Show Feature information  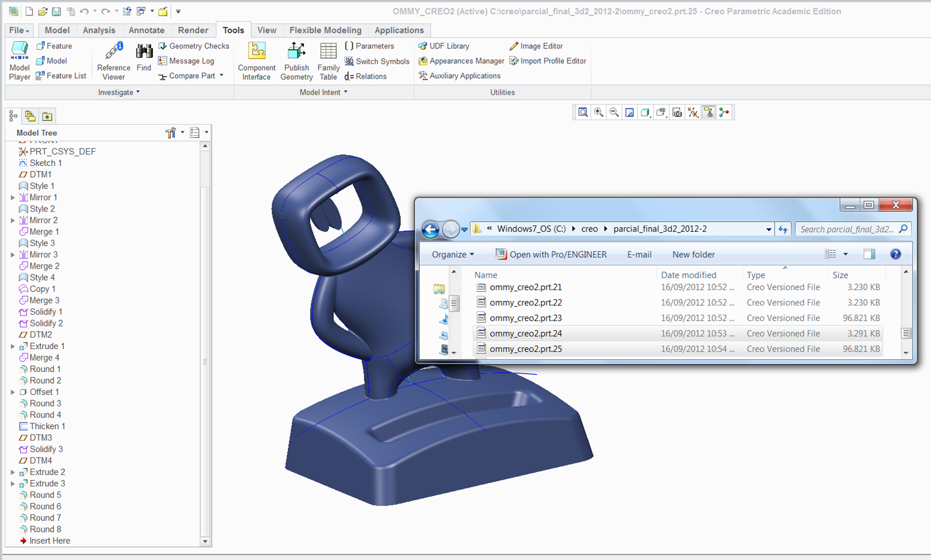pos(54,46)
